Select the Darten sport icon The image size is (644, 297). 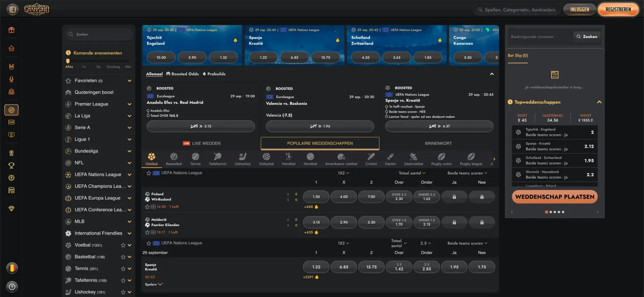coord(390,159)
